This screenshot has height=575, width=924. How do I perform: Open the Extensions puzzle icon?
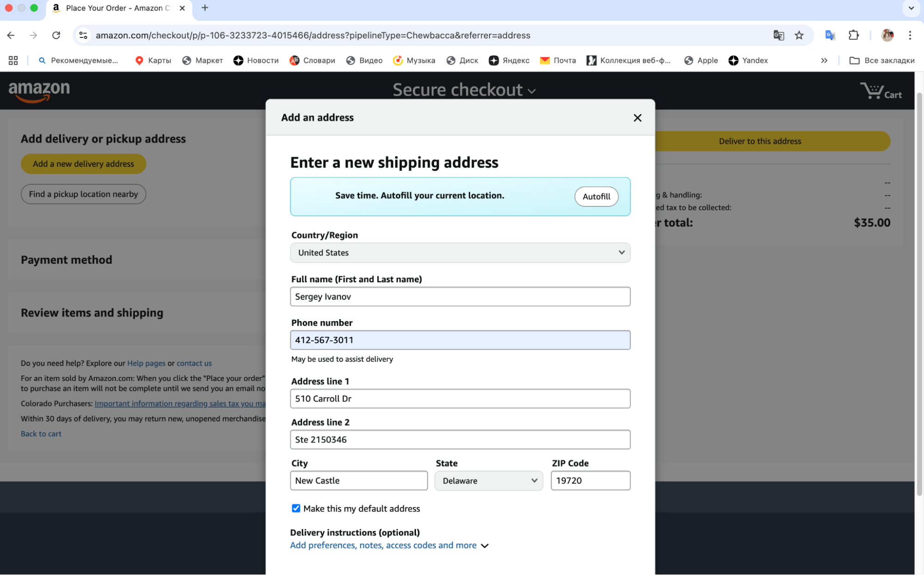[853, 35]
